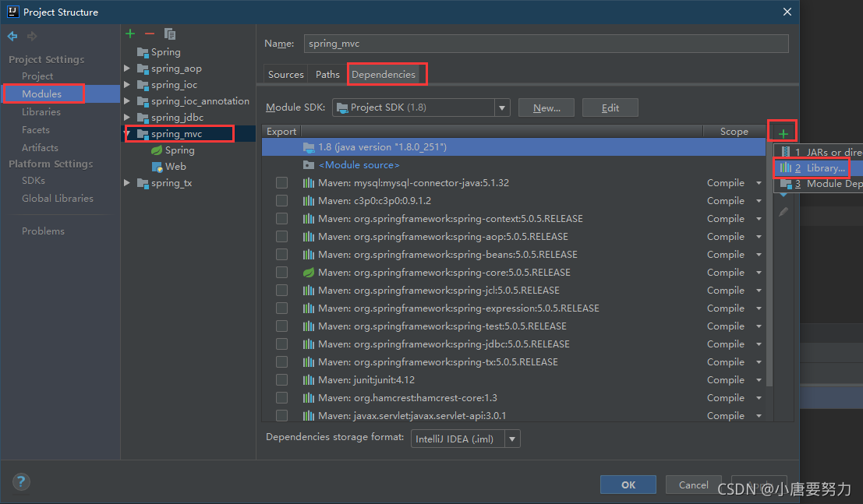Image resolution: width=863 pixels, height=504 pixels.
Task: Click the dependencies list vertical scrollbar
Action: pyautogui.click(x=769, y=262)
